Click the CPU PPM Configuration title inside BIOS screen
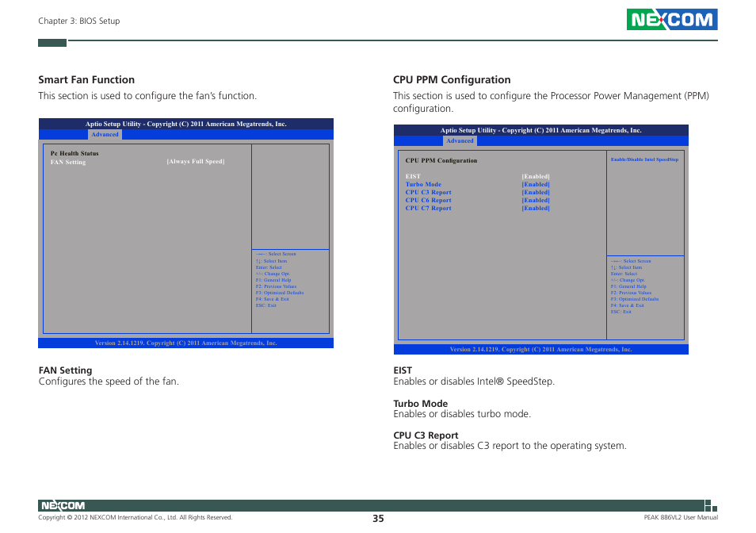This screenshot has width=756, height=533. [441, 161]
